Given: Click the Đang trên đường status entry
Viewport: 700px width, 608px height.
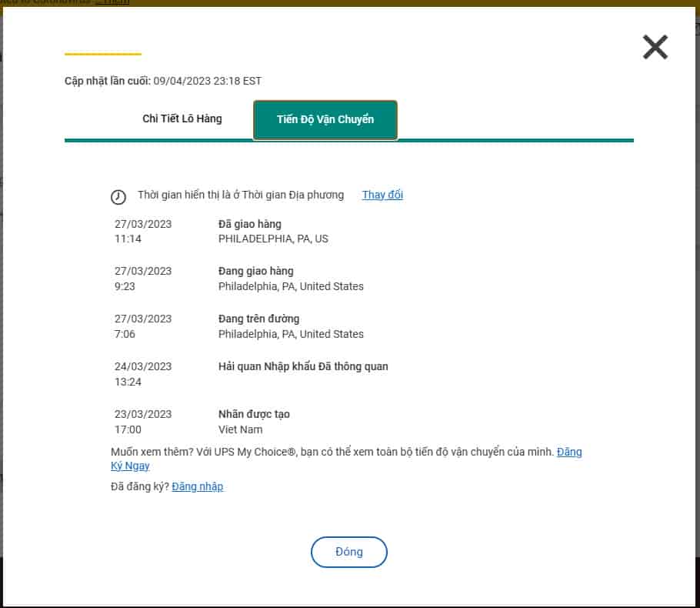Looking at the screenshot, I should click(x=259, y=319).
